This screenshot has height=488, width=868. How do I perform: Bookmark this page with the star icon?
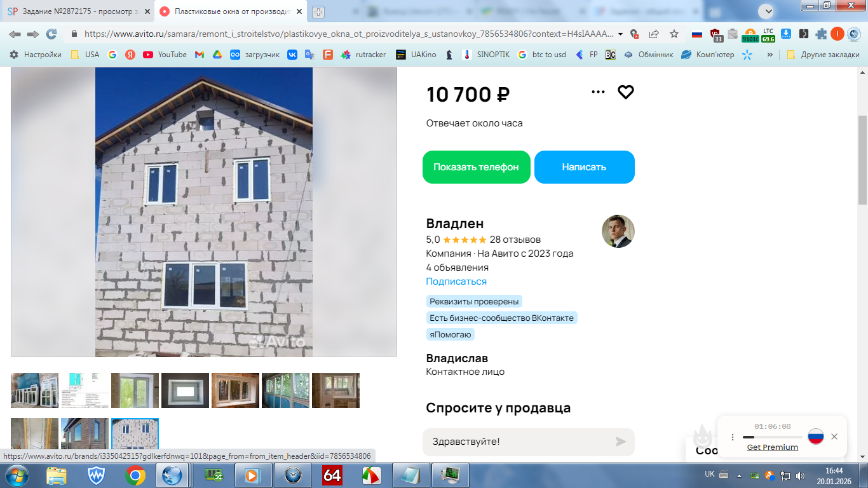pyautogui.click(x=674, y=34)
